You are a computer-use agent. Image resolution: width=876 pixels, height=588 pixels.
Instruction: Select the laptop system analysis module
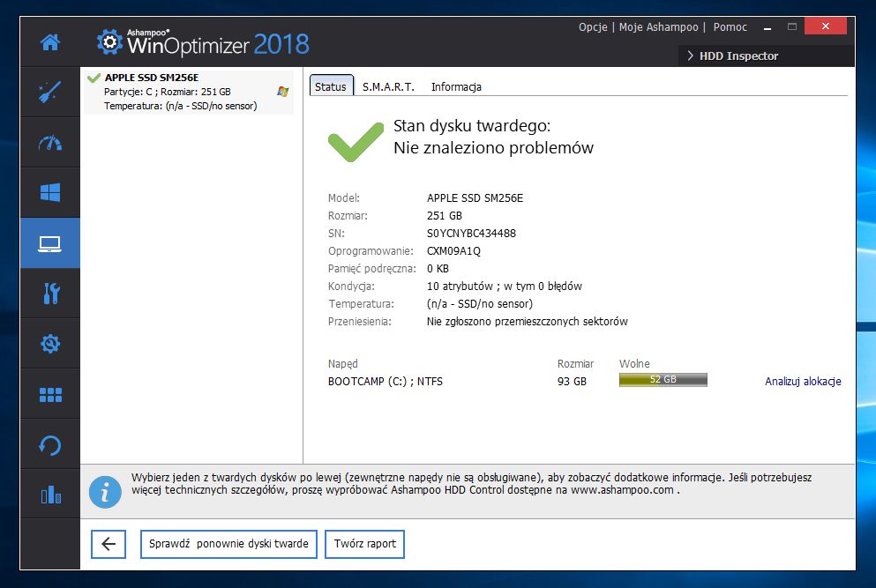click(50, 243)
